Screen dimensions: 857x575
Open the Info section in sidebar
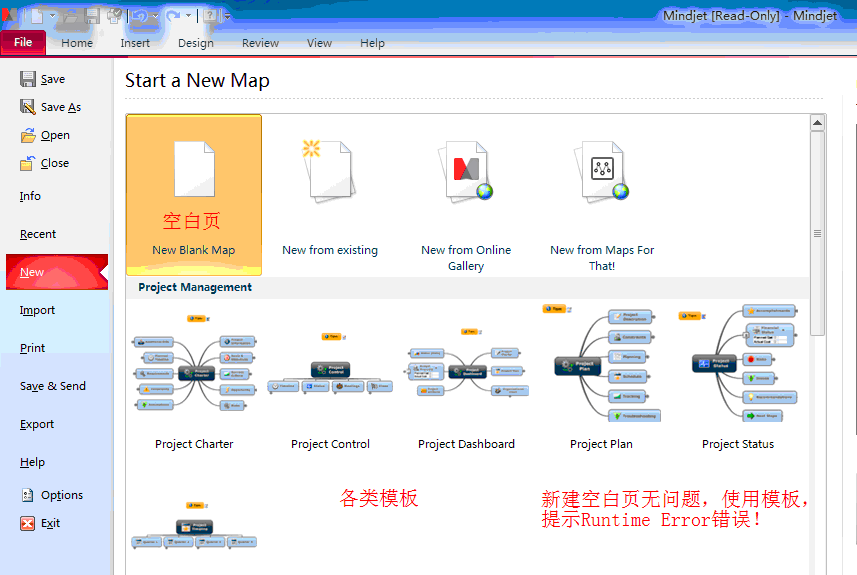tap(30, 196)
